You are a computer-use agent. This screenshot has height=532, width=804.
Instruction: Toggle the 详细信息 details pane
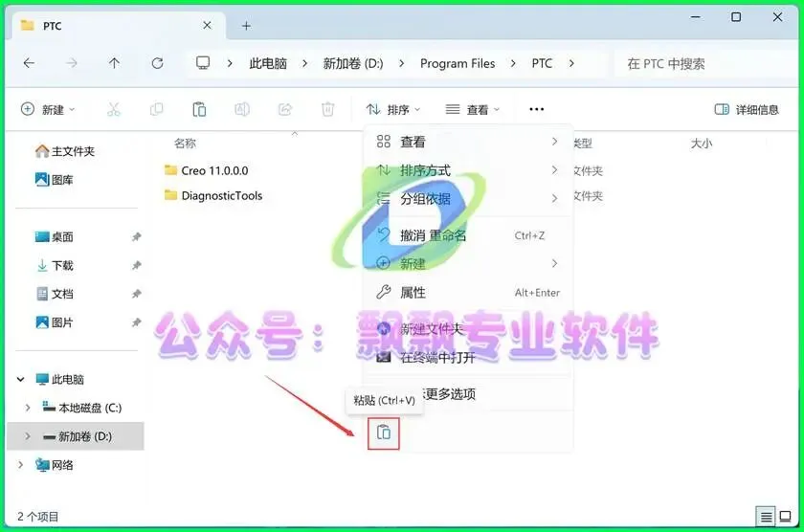747,109
